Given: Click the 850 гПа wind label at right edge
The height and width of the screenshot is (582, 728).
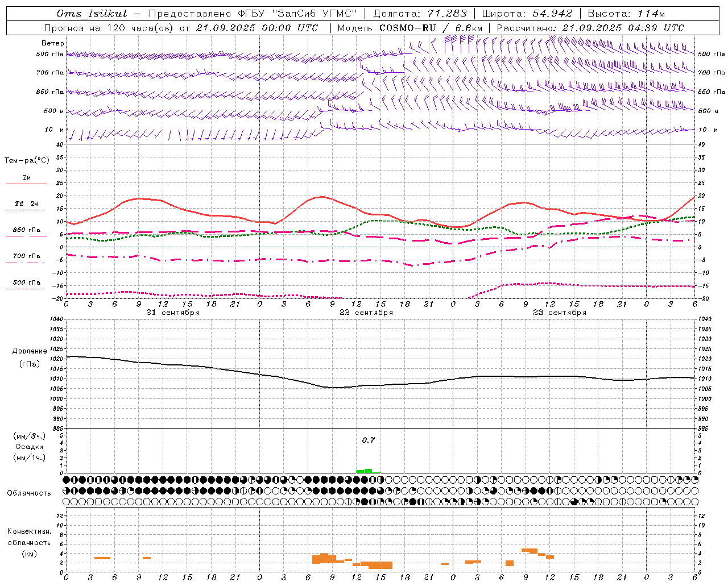Looking at the screenshot, I should tap(712, 92).
